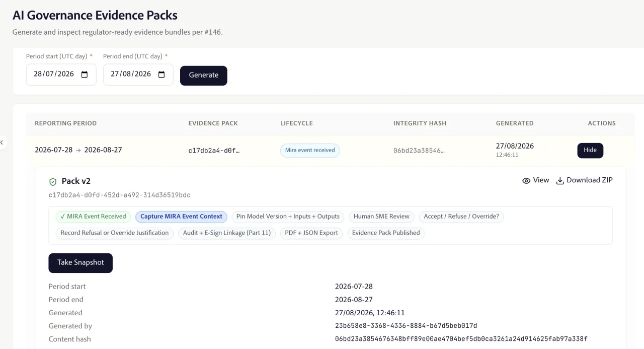
Task: Click the Content hash label
Action: pos(70,339)
